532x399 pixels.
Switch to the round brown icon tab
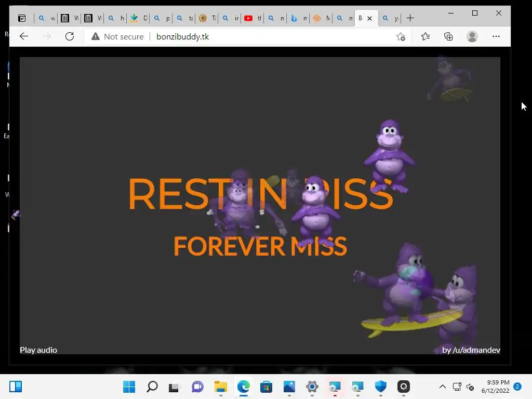(x=207, y=18)
